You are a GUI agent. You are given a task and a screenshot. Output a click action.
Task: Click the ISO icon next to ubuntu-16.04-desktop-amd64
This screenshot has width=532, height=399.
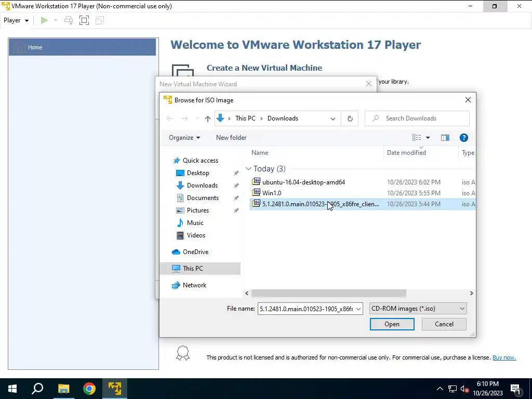257,182
